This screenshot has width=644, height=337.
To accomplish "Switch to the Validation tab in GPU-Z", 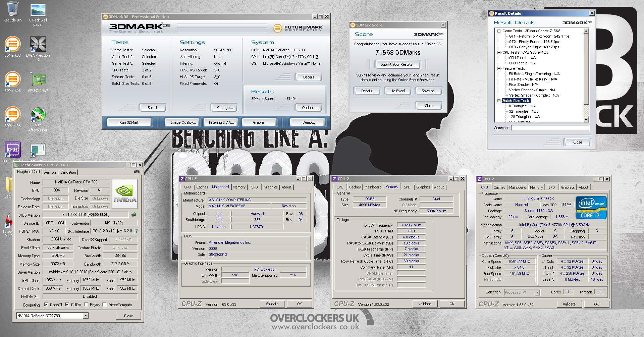I will pyautogui.click(x=68, y=172).
